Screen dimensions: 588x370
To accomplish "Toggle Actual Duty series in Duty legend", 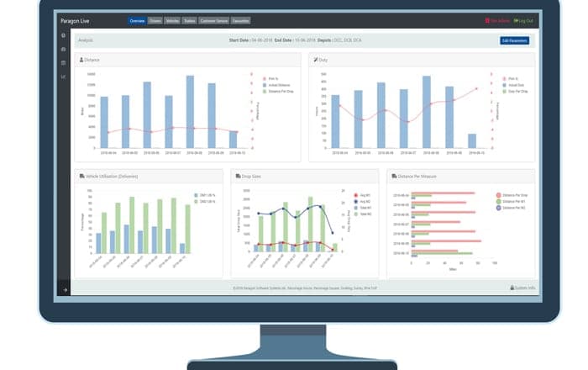I will (x=513, y=85).
